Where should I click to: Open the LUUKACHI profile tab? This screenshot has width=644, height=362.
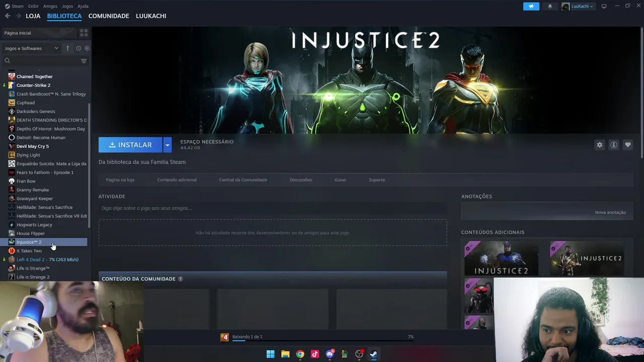click(x=151, y=16)
